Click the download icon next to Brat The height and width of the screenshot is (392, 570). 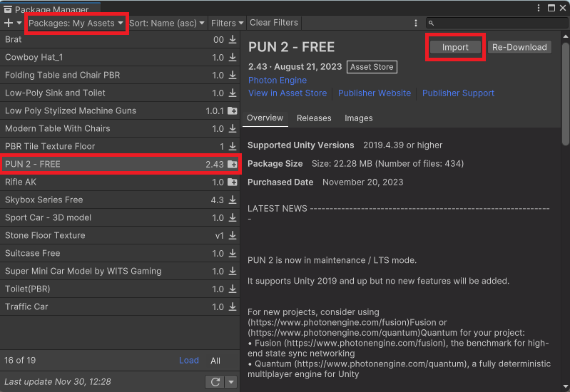click(233, 40)
